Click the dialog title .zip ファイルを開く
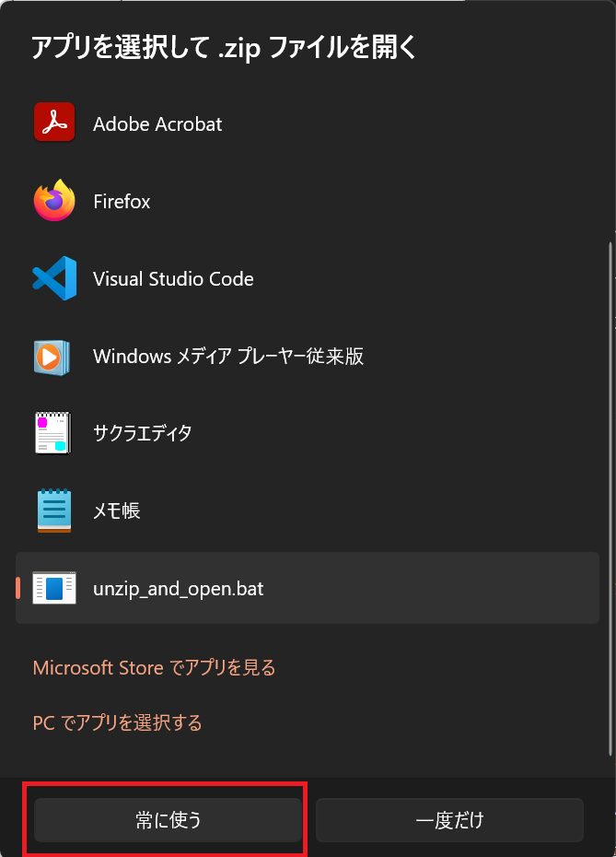The height and width of the screenshot is (857, 616). (x=318, y=48)
